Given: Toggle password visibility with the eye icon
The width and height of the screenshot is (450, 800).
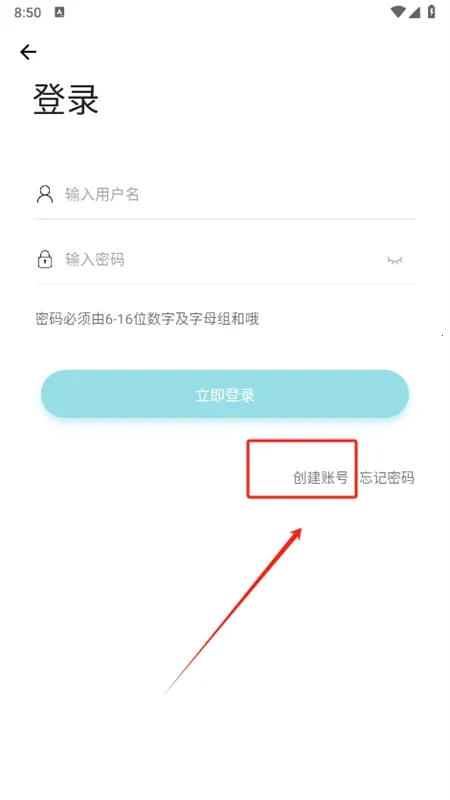Looking at the screenshot, I should (x=394, y=260).
